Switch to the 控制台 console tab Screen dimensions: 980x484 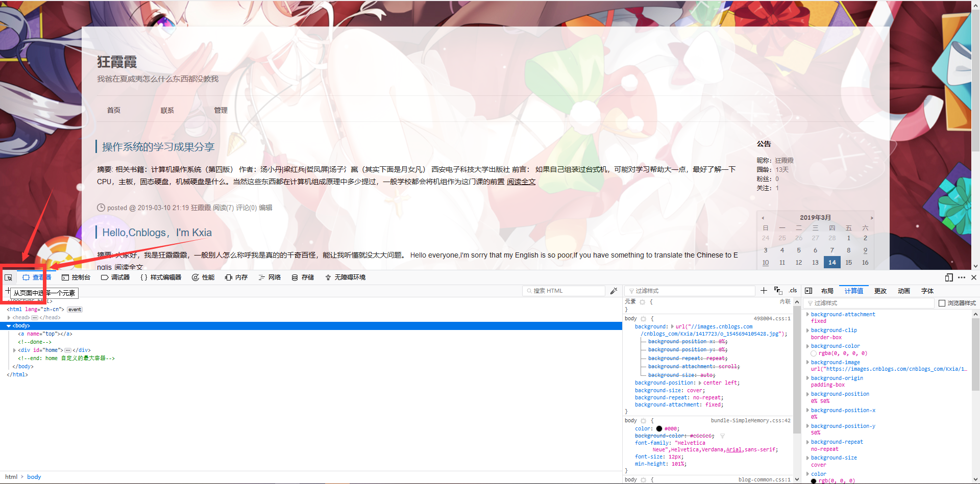pyautogui.click(x=76, y=277)
